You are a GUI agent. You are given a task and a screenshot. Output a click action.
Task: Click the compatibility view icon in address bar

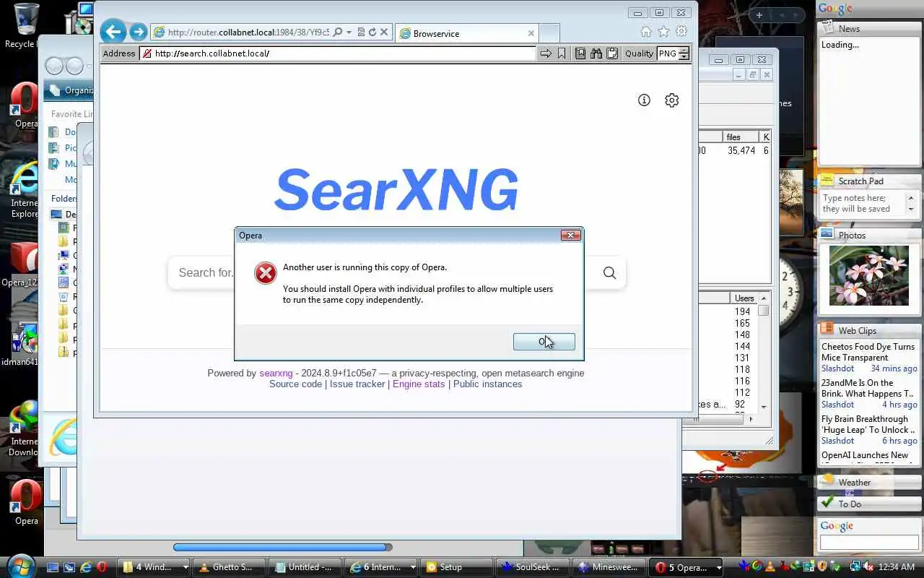click(360, 33)
